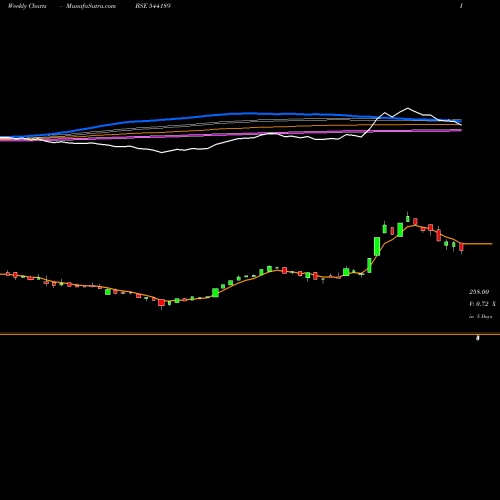Click the red candlestick at the chart's lowest point

[161, 303]
